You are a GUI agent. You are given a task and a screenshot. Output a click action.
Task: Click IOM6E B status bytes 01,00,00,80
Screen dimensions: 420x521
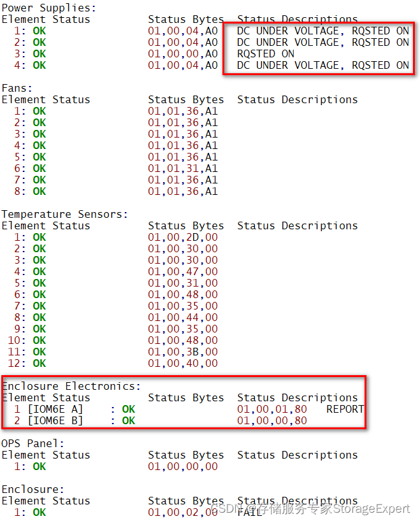(272, 421)
